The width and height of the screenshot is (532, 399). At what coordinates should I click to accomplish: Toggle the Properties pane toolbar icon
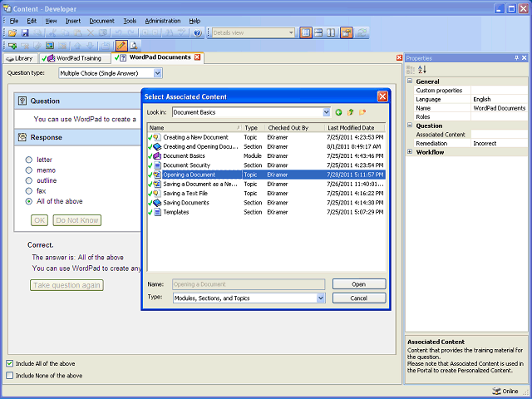tap(347, 33)
